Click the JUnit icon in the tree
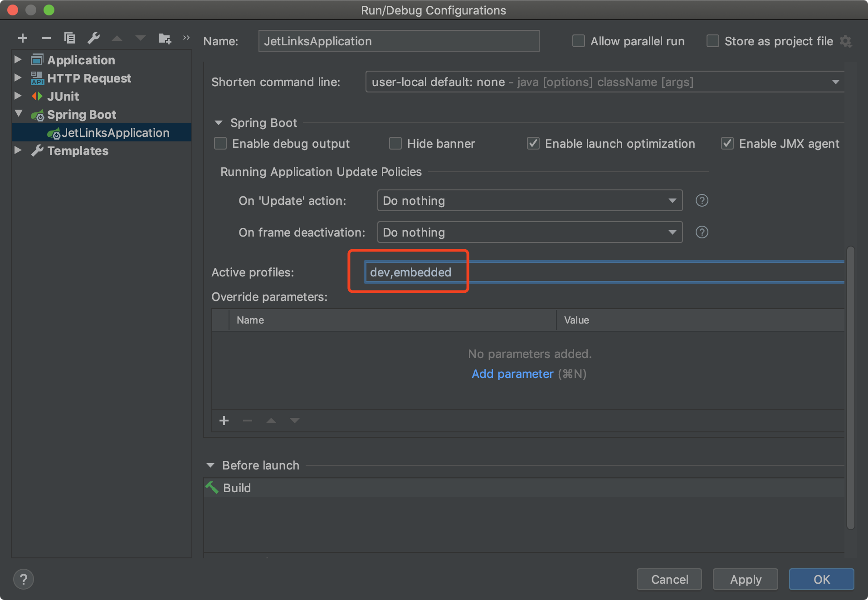 coord(37,96)
